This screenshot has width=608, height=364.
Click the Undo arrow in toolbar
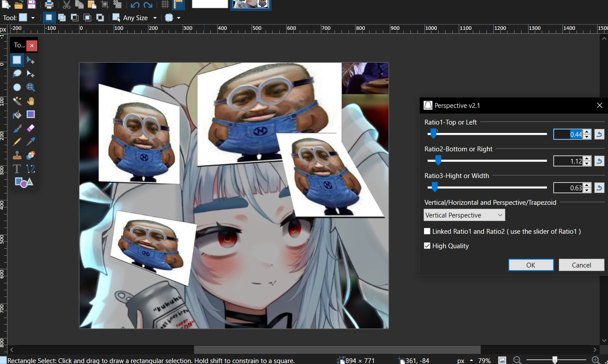(x=135, y=5)
